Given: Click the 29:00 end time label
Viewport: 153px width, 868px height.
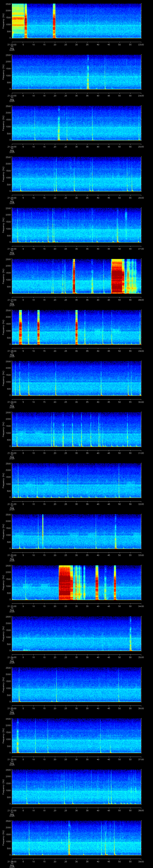Looking at the screenshot, I should point(141,351).
